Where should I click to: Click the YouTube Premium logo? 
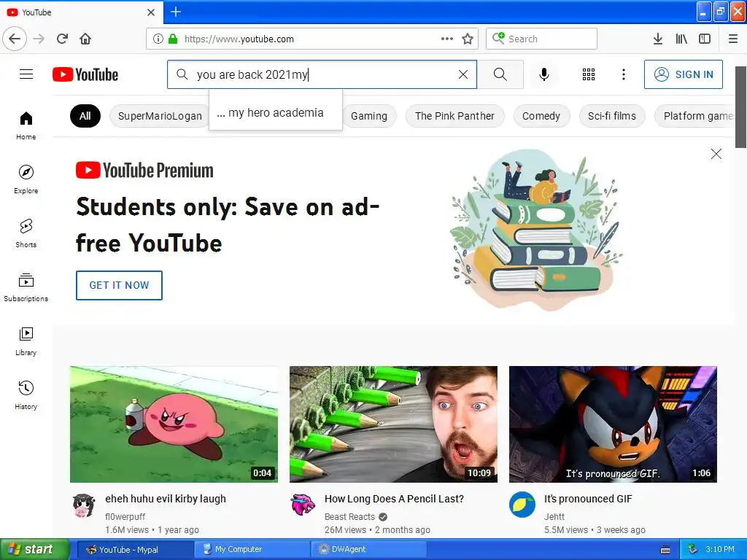144,170
